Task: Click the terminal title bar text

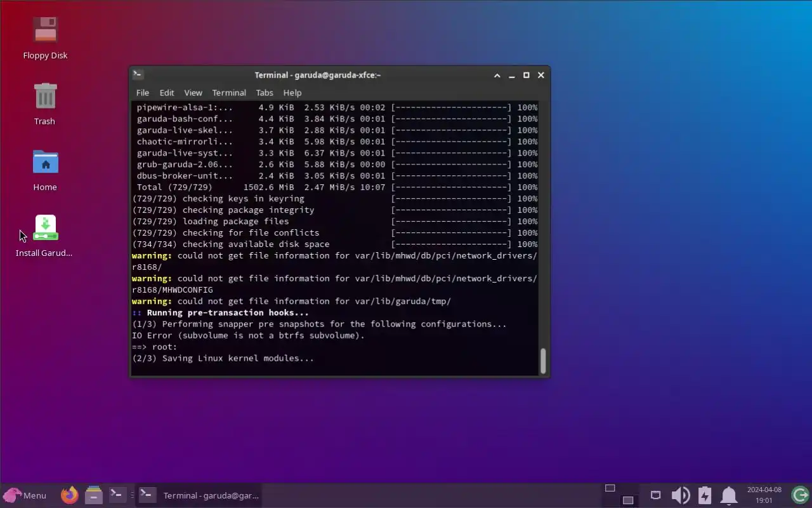Action: (318, 75)
